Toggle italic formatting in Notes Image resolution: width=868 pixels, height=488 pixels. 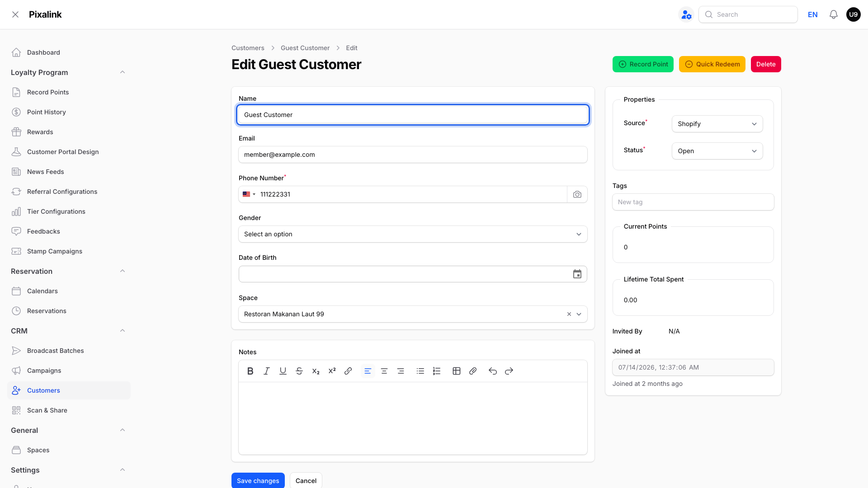tap(267, 371)
